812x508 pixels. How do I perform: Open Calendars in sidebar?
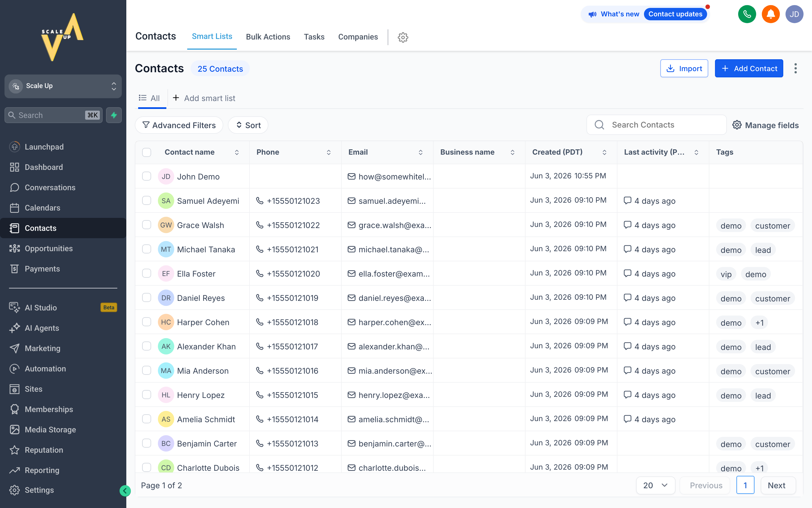pyautogui.click(x=63, y=208)
